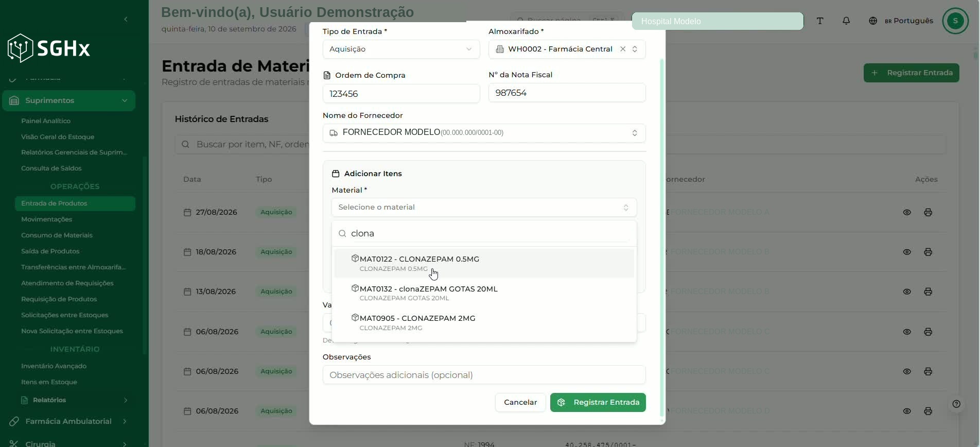The width and height of the screenshot is (980, 447).
Task: Clear the WH0002 Farmácia Central selection
Action: 623,49
